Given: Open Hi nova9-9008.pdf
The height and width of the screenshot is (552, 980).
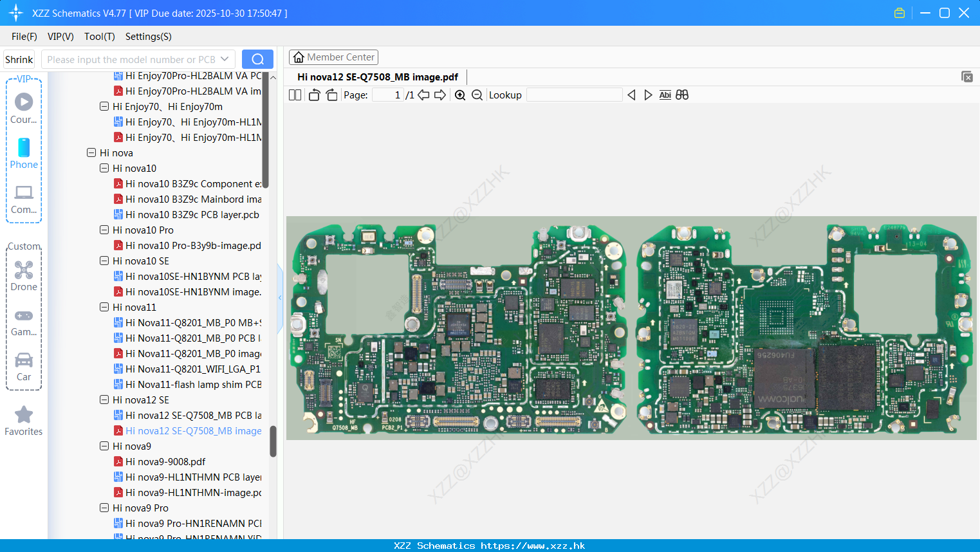Looking at the screenshot, I should coord(160,461).
